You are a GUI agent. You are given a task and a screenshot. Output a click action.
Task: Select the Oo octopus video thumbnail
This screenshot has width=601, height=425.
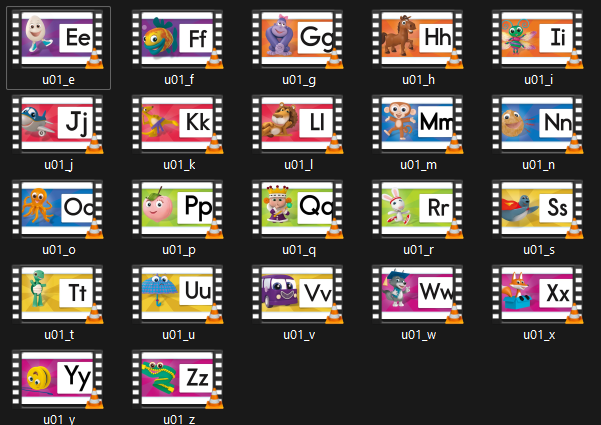(x=57, y=209)
